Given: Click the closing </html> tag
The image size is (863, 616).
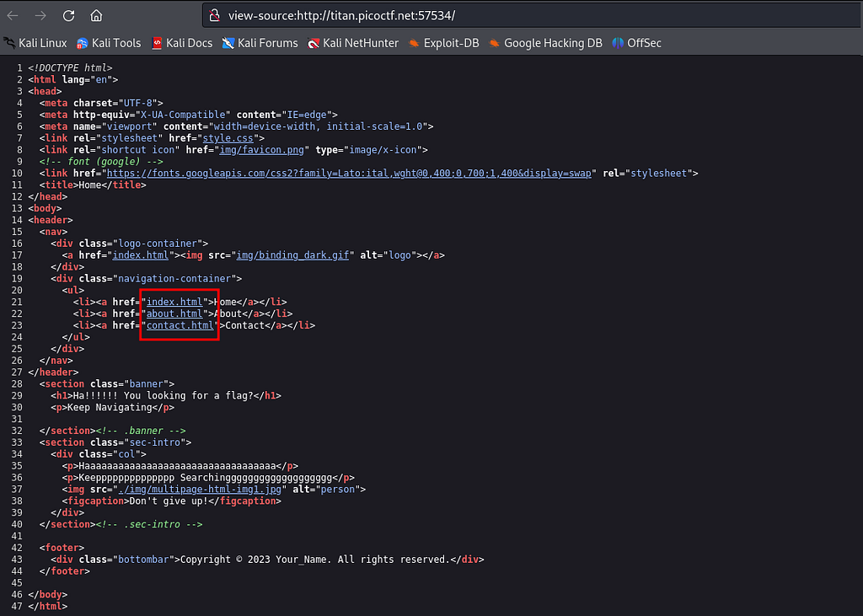Looking at the screenshot, I should 48,606.
